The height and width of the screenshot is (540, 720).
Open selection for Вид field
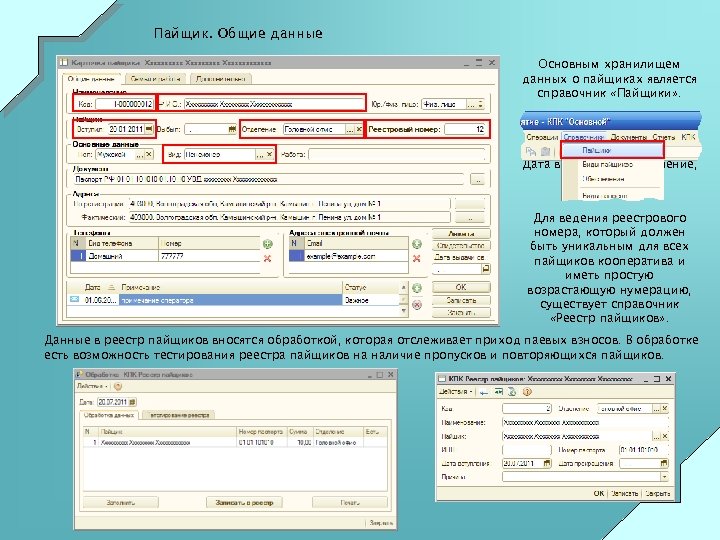(x=260, y=155)
